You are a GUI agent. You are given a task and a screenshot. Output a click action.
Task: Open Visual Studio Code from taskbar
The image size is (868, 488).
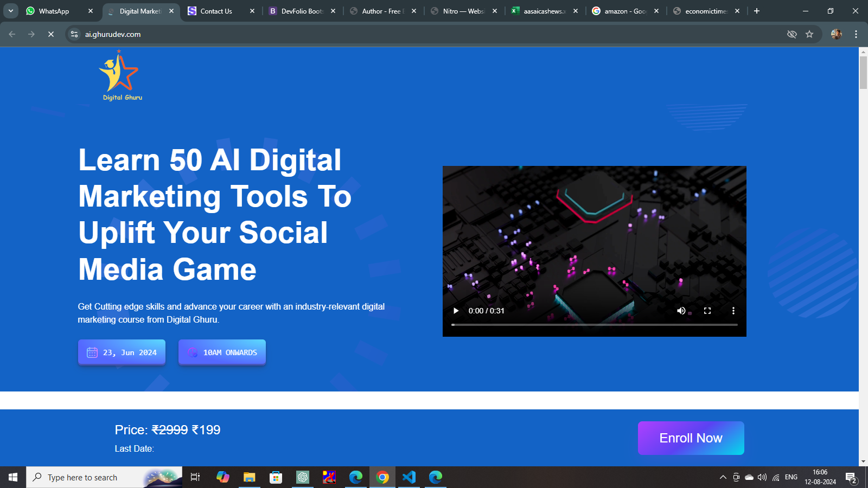(x=409, y=477)
